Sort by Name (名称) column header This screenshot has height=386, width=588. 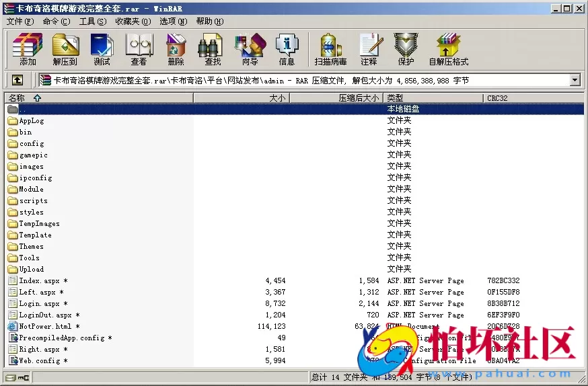click(99, 98)
